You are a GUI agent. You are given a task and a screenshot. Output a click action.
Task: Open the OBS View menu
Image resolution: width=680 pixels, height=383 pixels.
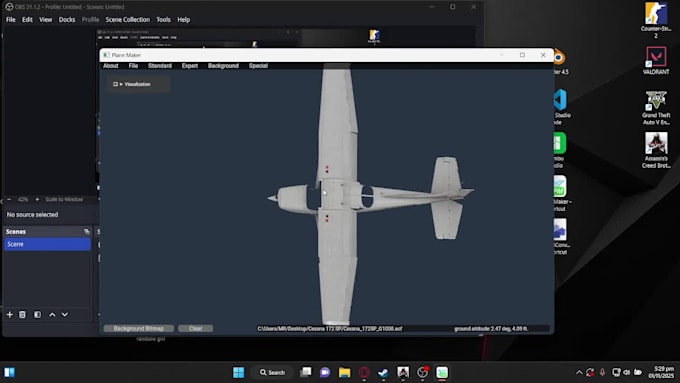[46, 20]
